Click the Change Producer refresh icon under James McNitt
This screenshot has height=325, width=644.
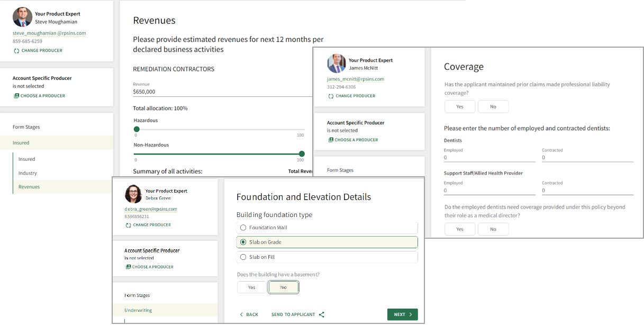tap(331, 96)
